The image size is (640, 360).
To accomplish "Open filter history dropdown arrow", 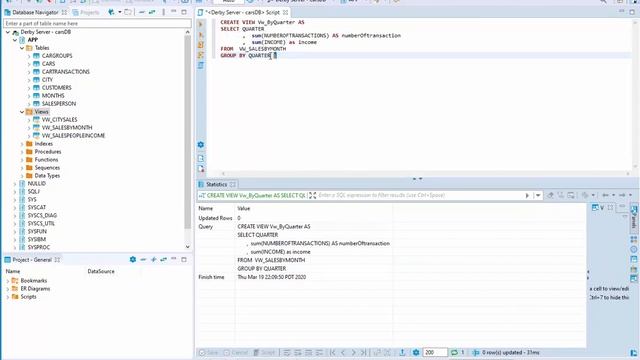I will (x=538, y=196).
